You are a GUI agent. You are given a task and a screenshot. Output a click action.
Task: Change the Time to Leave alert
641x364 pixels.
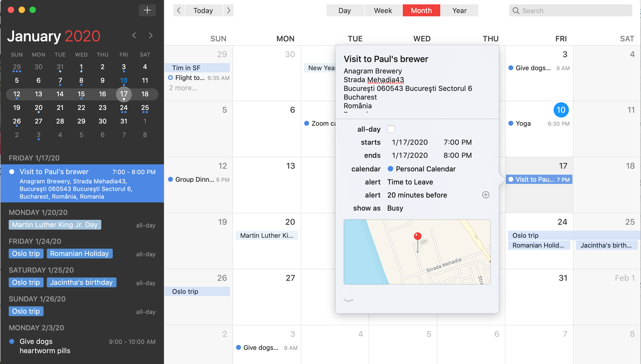[410, 182]
